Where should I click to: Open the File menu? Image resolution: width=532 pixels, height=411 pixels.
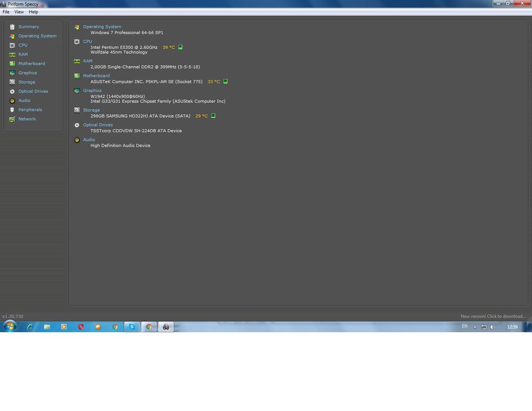(6, 12)
